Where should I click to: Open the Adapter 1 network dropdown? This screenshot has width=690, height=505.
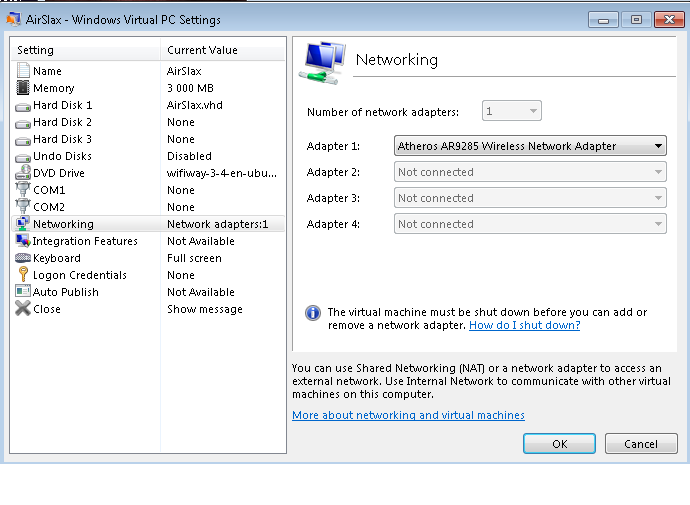tap(530, 146)
